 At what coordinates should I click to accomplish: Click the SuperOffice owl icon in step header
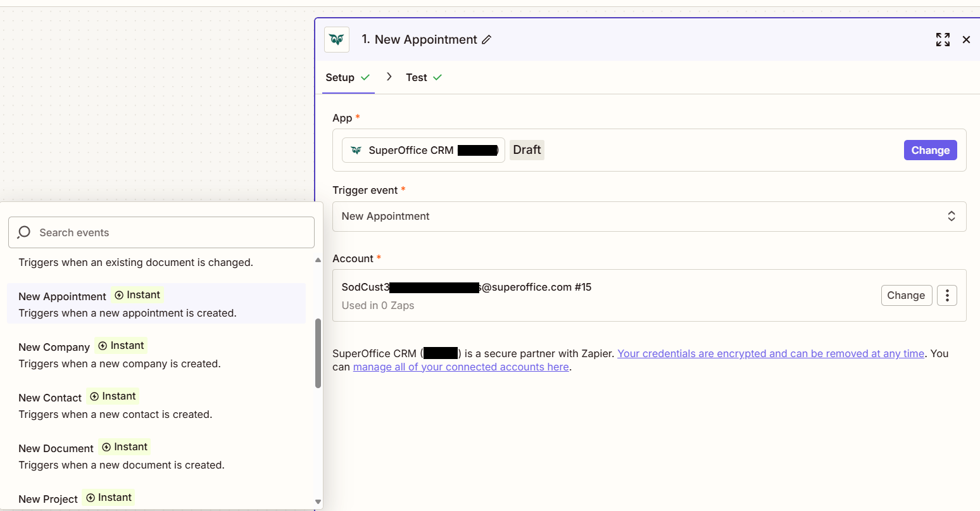[x=336, y=39]
